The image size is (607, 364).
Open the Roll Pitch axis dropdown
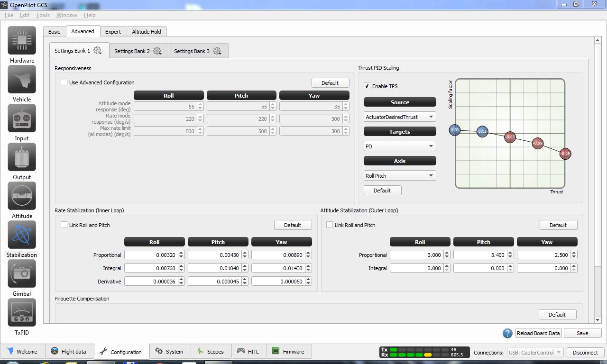pyautogui.click(x=400, y=175)
